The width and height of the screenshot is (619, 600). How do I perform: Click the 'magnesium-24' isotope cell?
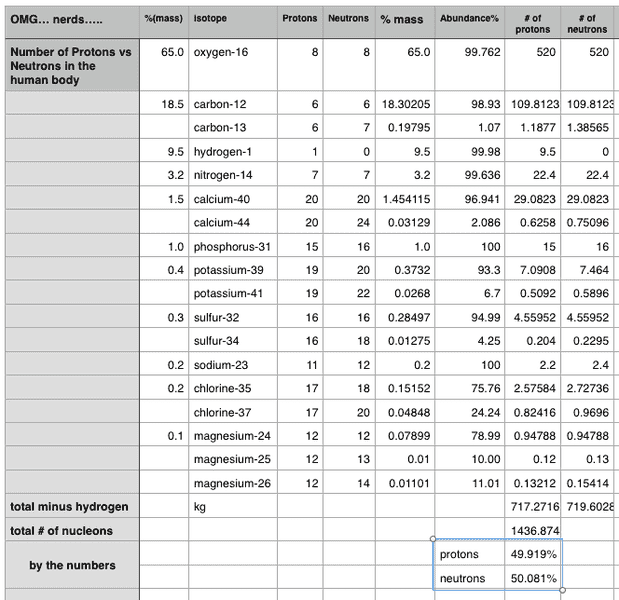point(233,435)
